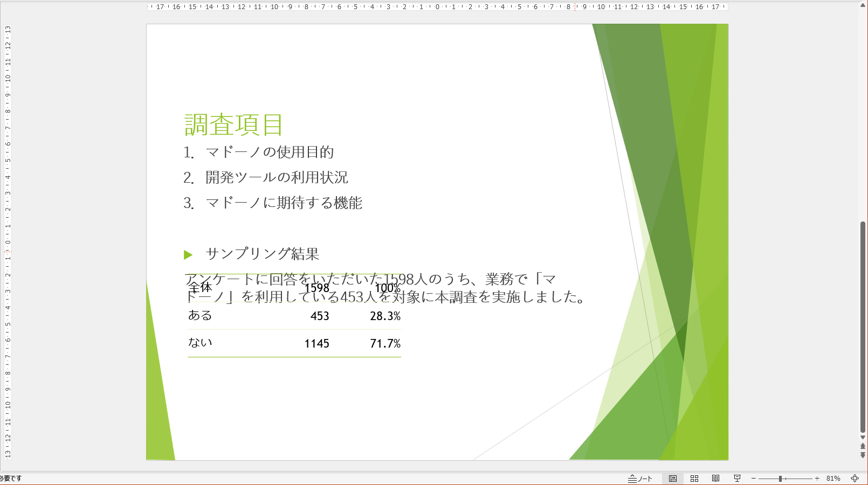Click the zoom out minus button
This screenshot has height=485, width=868.
point(754,479)
